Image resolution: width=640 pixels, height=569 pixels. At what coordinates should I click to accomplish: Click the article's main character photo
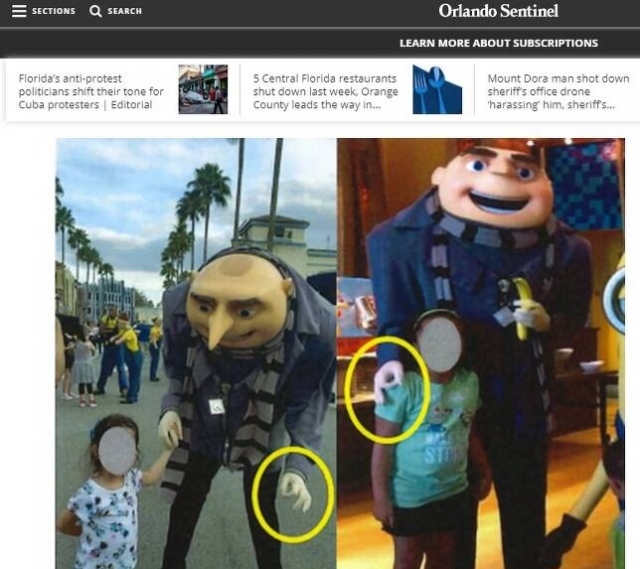click(340, 353)
